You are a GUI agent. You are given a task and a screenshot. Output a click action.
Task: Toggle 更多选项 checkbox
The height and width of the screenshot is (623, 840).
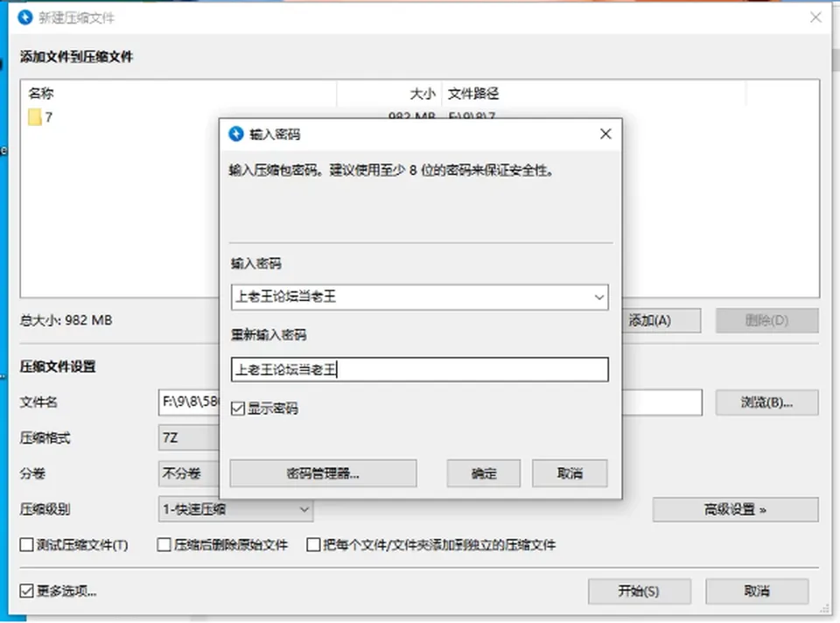26,591
